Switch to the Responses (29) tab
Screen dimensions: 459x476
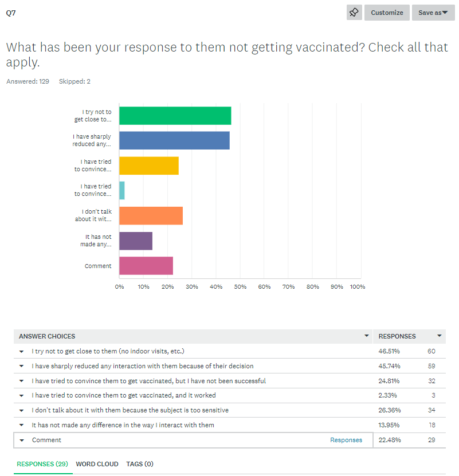point(42,464)
